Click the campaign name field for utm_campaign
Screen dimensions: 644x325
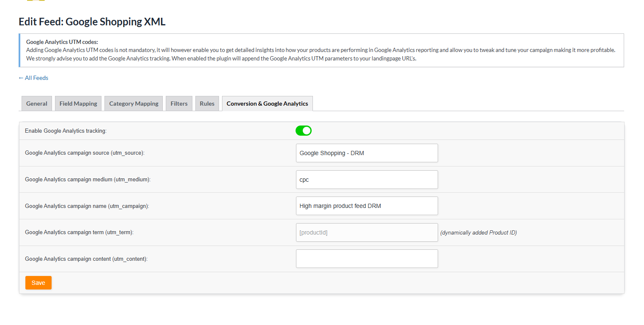[367, 206]
